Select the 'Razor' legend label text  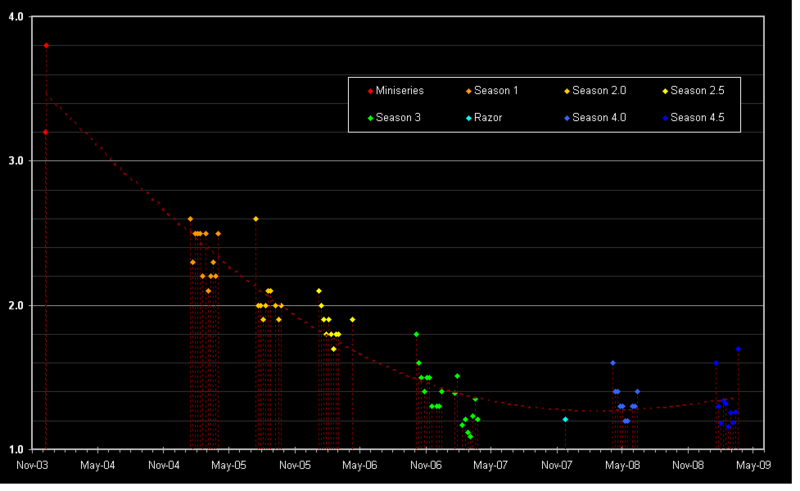click(x=488, y=118)
